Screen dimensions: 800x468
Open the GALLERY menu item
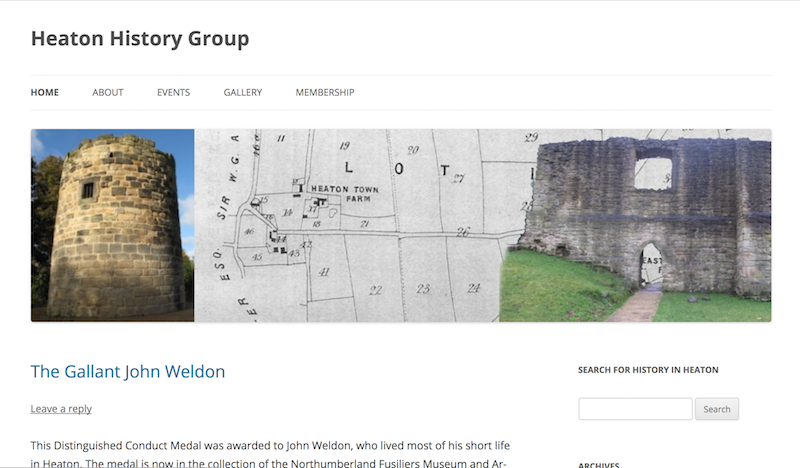tap(243, 92)
